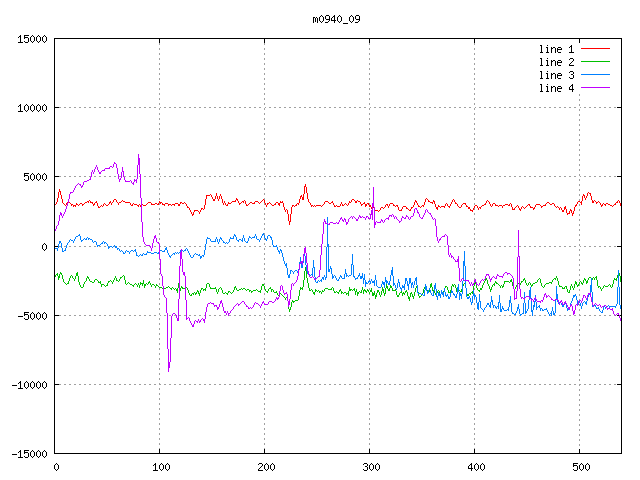640x480 pixels.
Task: Click the 100 x-axis tick label
Action: 160,467
